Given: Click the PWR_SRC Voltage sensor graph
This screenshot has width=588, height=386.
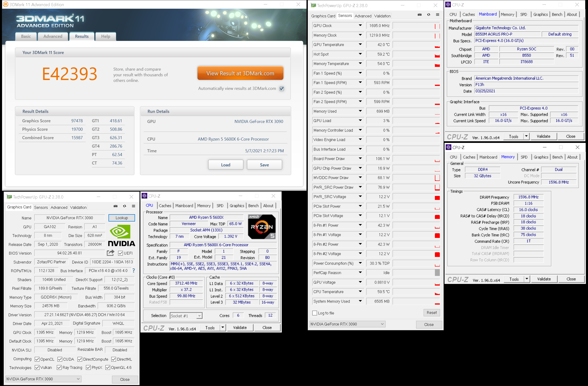Looking at the screenshot, I should [x=416, y=197].
